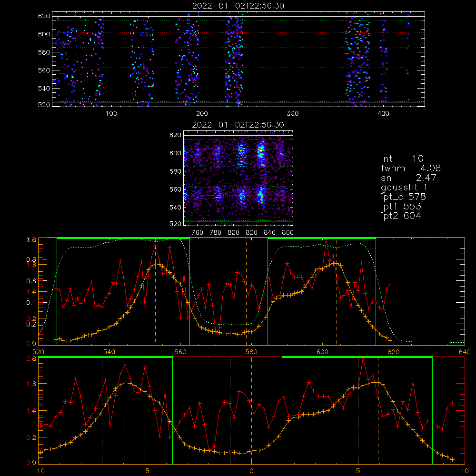Select the 'Int 10' readout text
The width and height of the screenshot is (476, 476).
pyautogui.click(x=402, y=159)
